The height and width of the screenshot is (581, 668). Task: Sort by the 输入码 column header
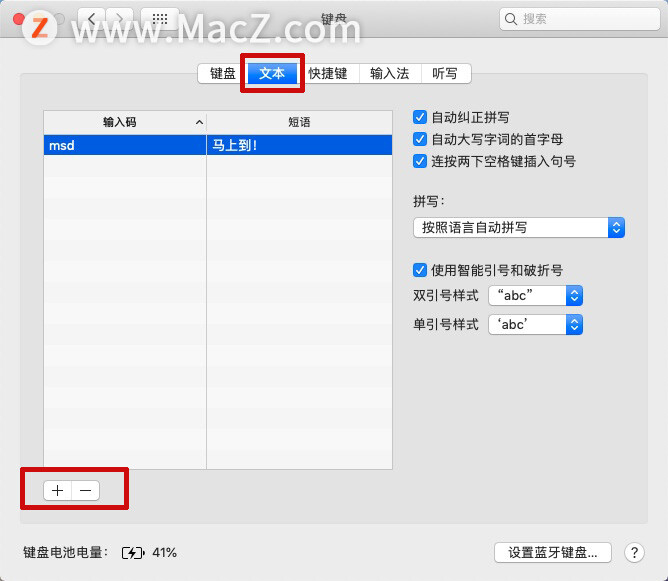pos(125,122)
